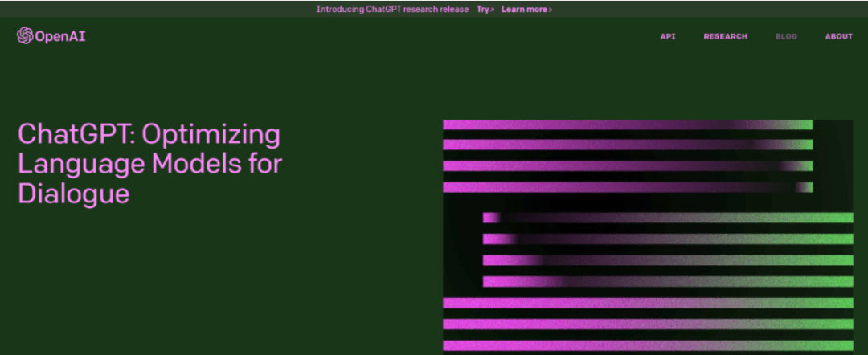The width and height of the screenshot is (868, 355).
Task: Follow the Learn more banner link
Action: [x=526, y=10]
